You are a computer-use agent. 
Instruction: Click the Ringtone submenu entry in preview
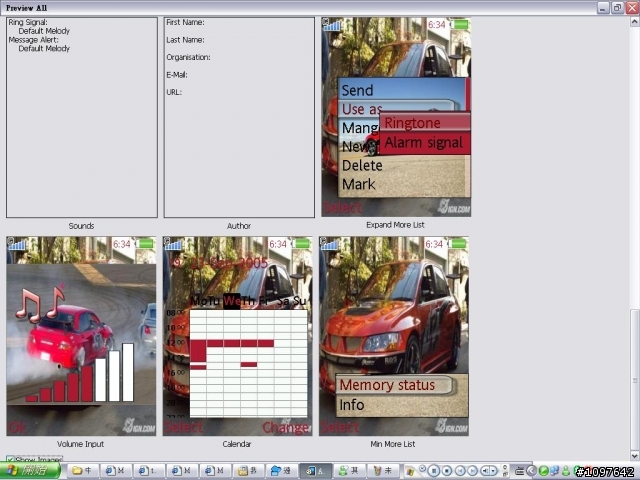click(424, 122)
